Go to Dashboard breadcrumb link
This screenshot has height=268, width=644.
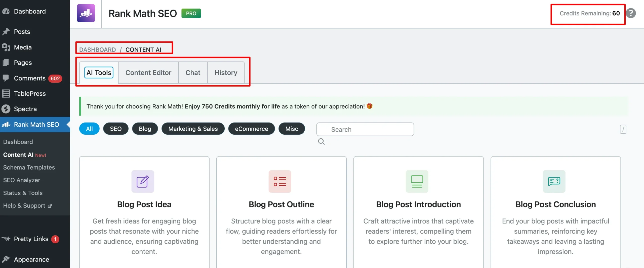[98, 49]
